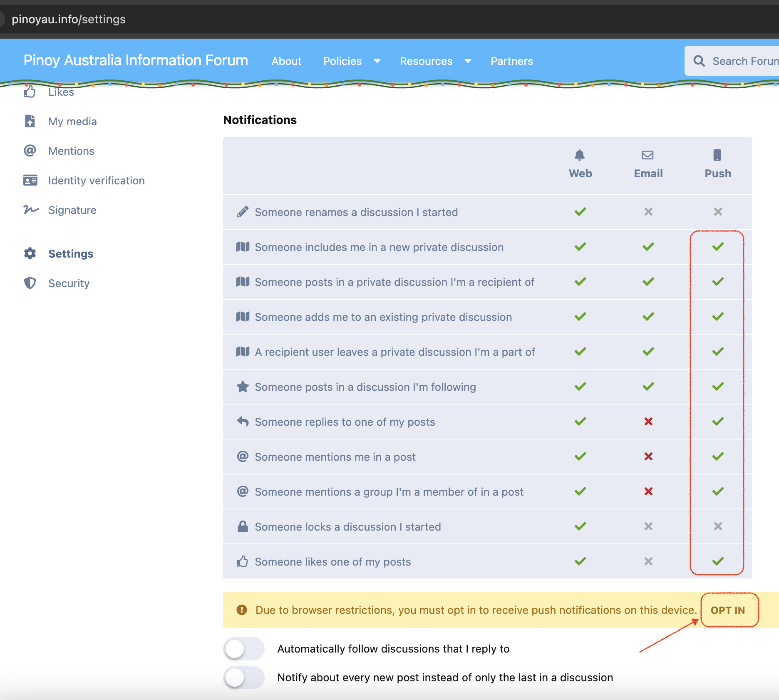Viewport: 779px width, 700px height.
Task: Enable push for someone locks a discussion
Action: point(718,526)
